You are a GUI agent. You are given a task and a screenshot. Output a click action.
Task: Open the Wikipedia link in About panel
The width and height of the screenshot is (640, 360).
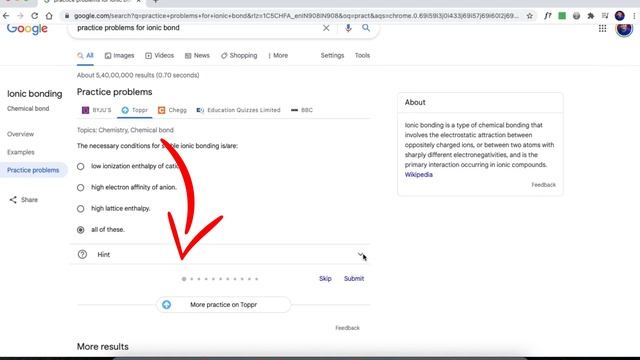(419, 175)
